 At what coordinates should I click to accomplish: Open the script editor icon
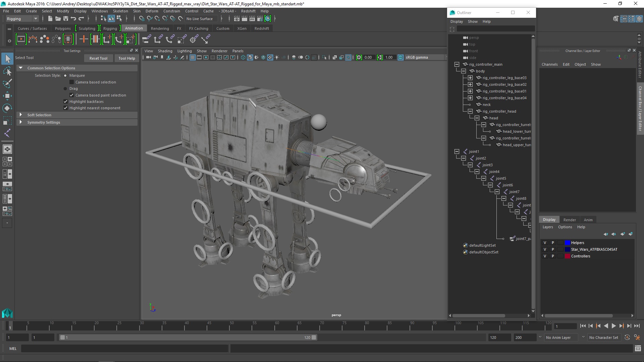pyautogui.click(x=638, y=349)
